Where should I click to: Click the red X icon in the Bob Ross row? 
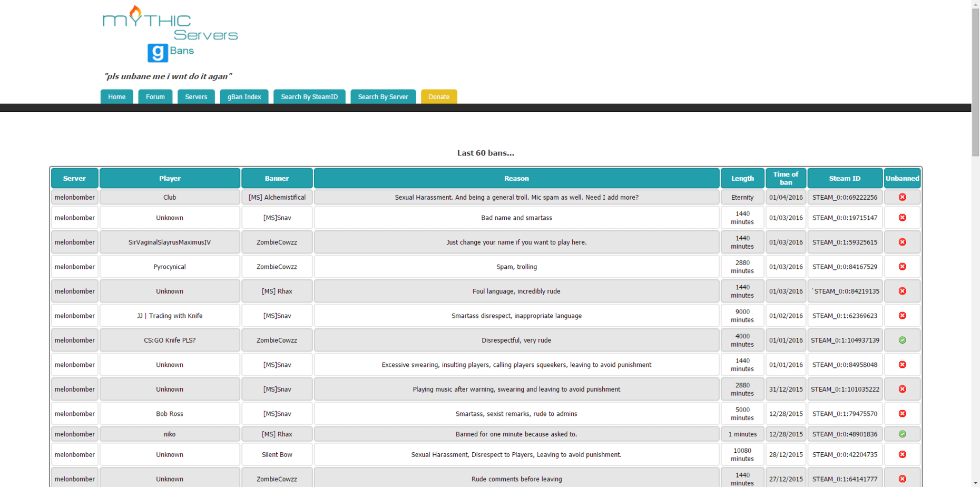pyautogui.click(x=902, y=414)
